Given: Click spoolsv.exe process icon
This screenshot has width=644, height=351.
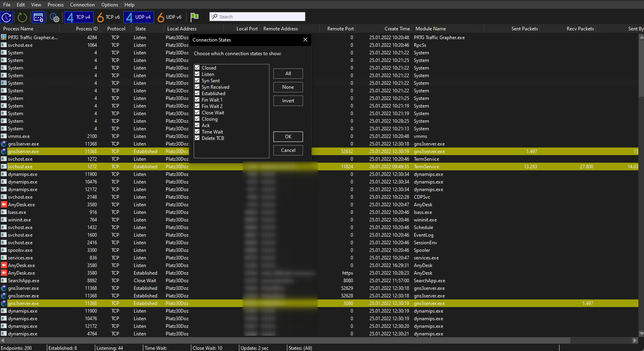Looking at the screenshot, I should tap(4, 250).
